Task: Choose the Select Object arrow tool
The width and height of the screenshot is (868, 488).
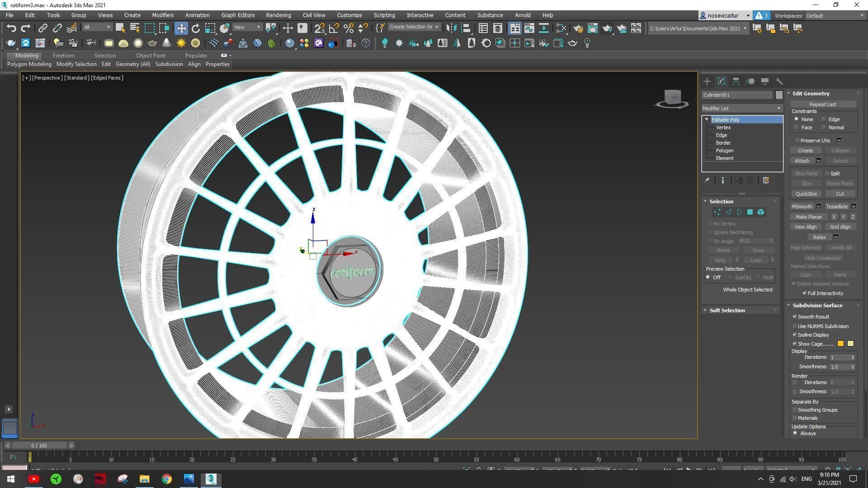Action: tap(120, 28)
